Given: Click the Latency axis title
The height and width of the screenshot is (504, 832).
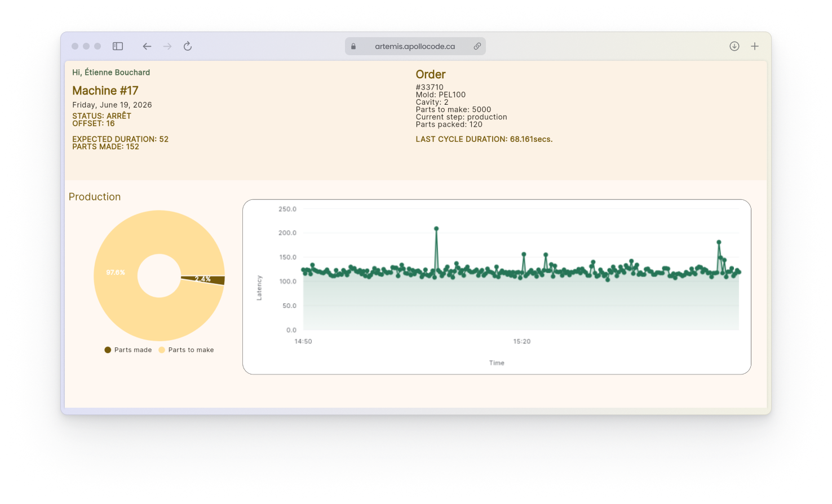Looking at the screenshot, I should point(259,288).
